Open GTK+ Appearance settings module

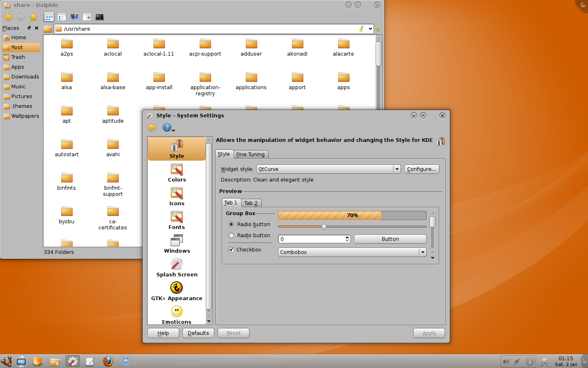point(177,291)
